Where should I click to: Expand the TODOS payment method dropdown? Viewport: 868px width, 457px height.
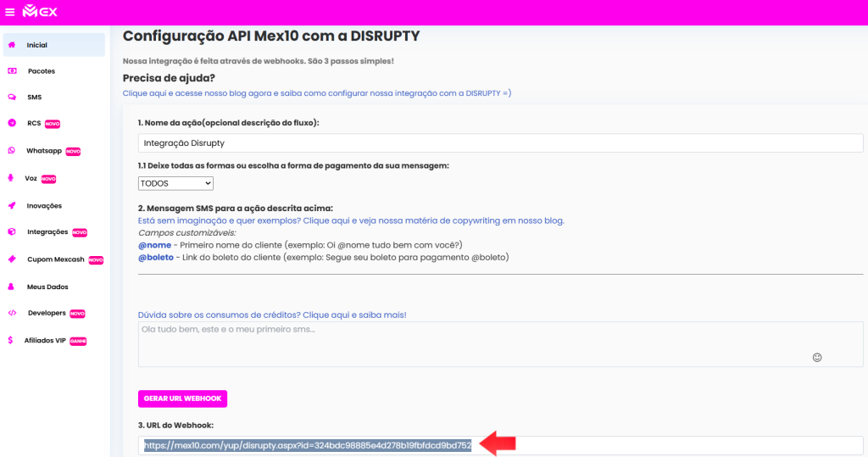click(175, 183)
